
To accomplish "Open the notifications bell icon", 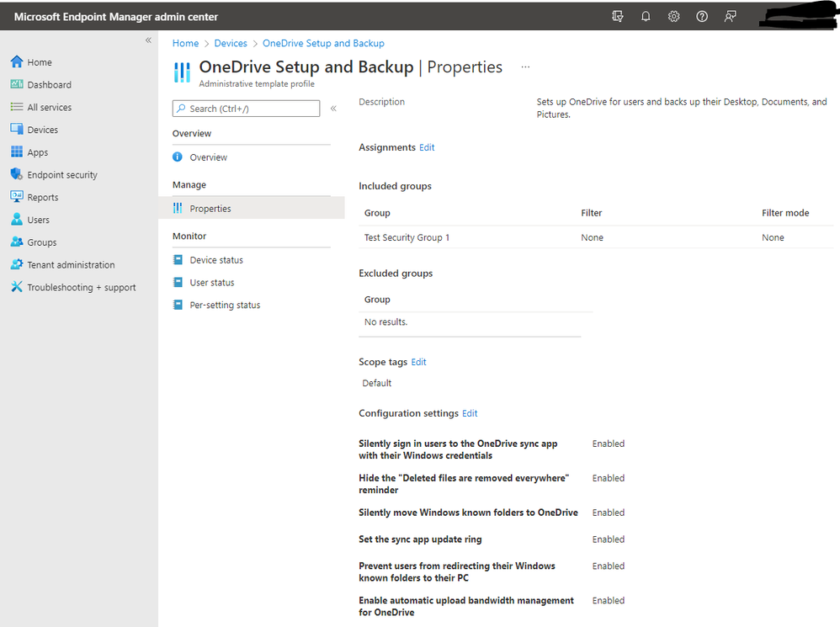I will coord(646,16).
